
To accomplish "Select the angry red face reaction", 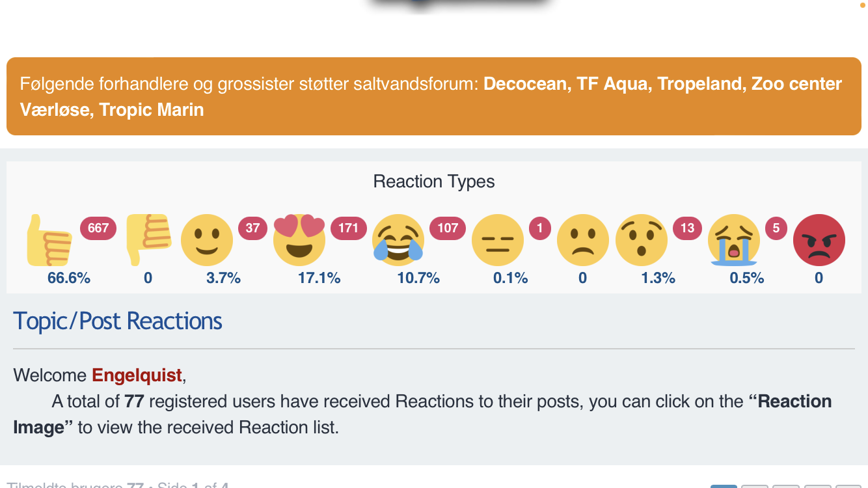I will [819, 240].
